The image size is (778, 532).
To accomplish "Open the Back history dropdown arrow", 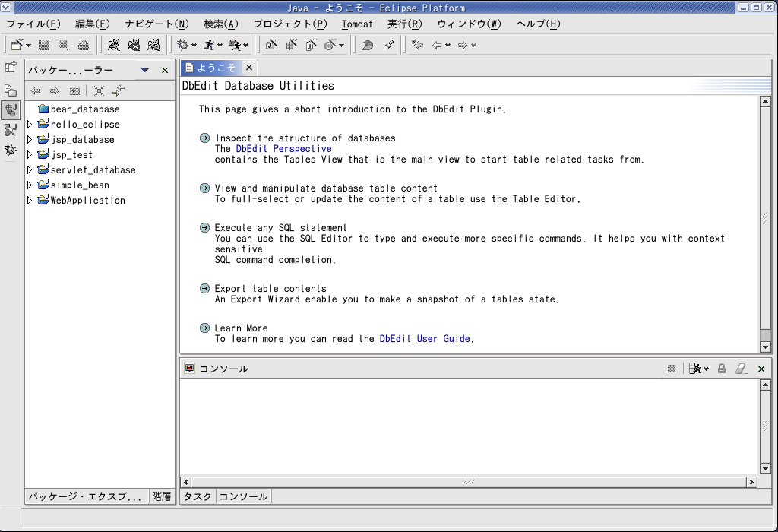I will click(x=448, y=46).
